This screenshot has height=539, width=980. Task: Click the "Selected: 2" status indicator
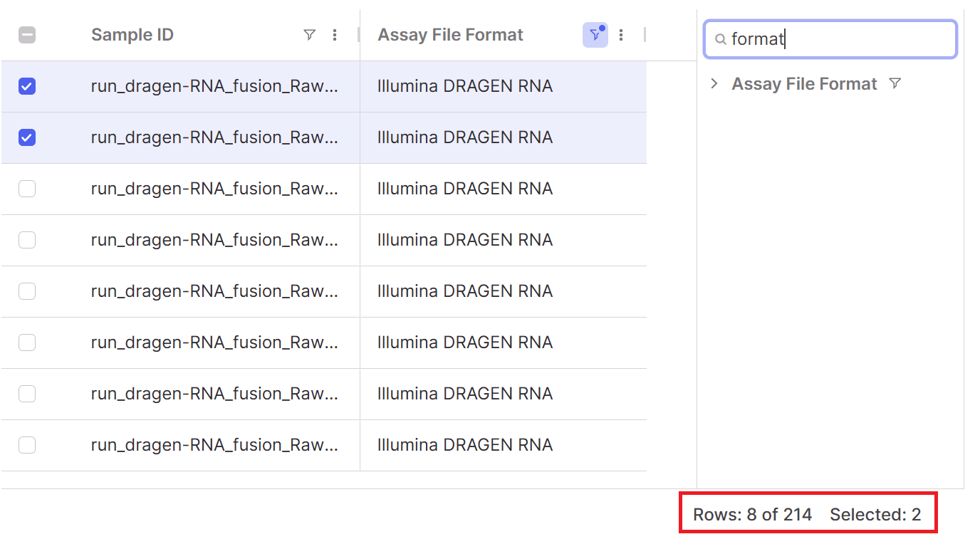pyautogui.click(x=875, y=515)
